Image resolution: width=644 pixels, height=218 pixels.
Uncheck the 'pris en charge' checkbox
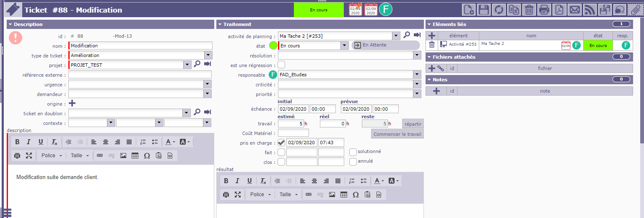coord(281,143)
